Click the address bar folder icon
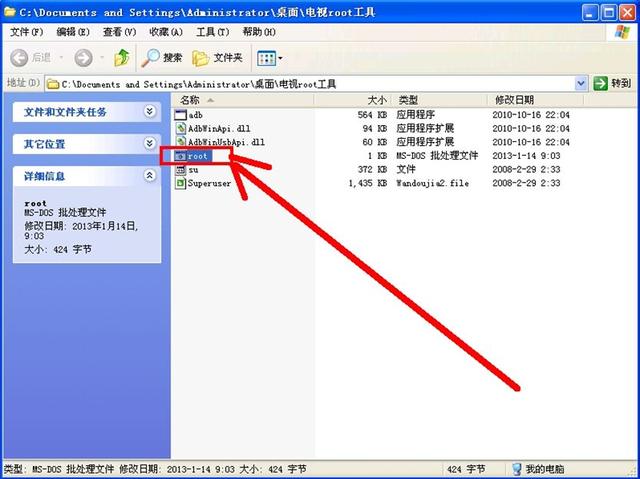 (x=53, y=84)
